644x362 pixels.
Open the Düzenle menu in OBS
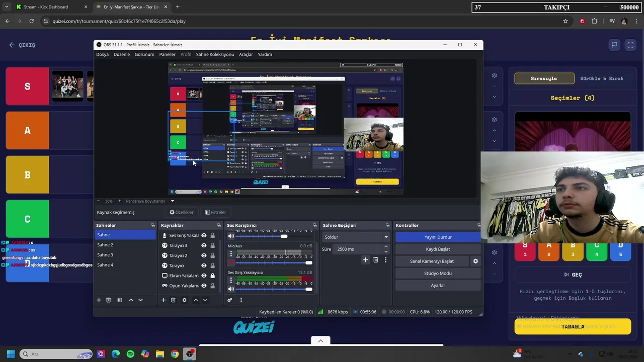[122, 54]
